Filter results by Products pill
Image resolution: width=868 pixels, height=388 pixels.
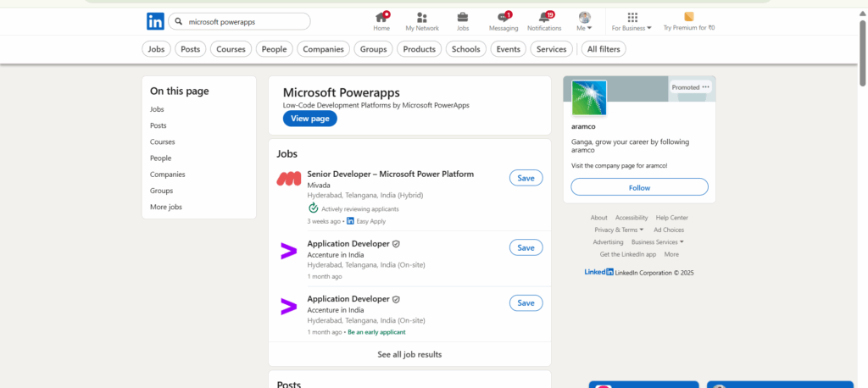(x=419, y=49)
